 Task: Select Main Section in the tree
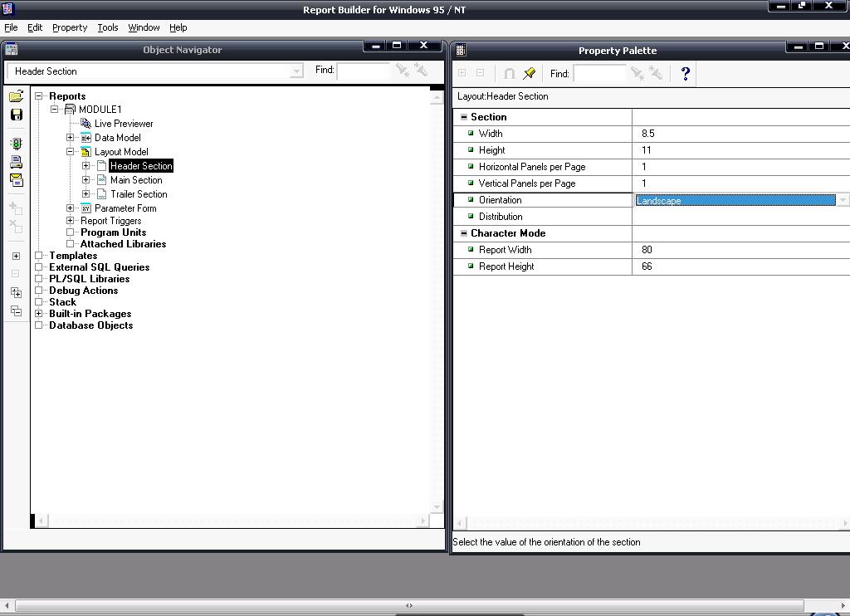coord(136,180)
